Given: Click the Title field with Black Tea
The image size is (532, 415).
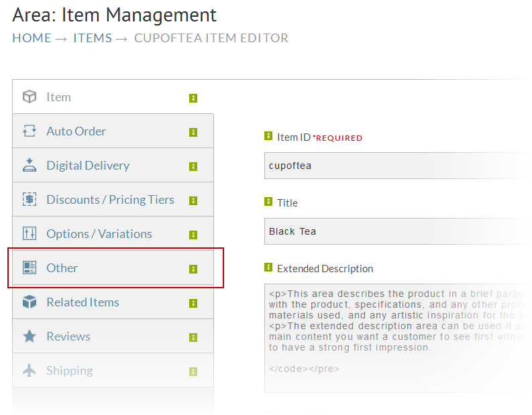Looking at the screenshot, I should (x=398, y=231).
